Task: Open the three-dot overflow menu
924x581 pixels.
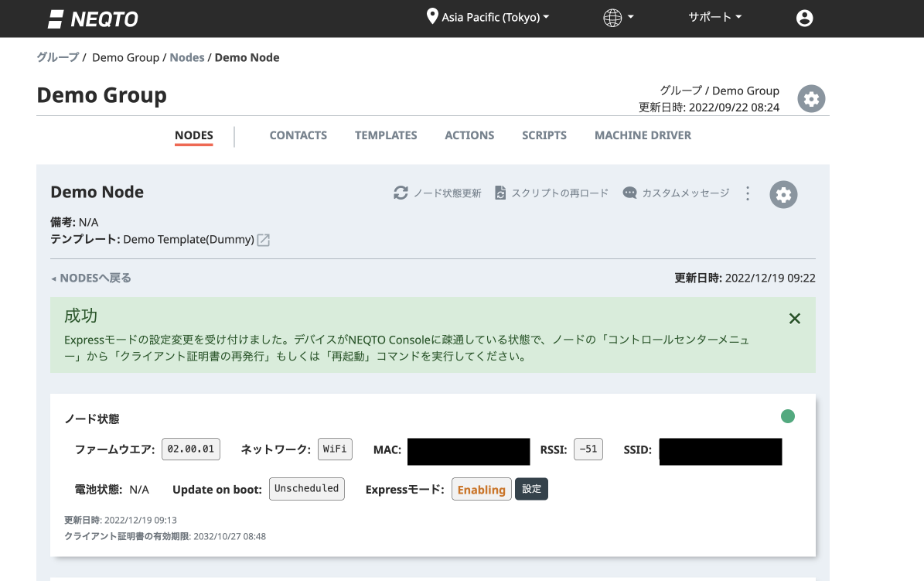Action: point(747,193)
